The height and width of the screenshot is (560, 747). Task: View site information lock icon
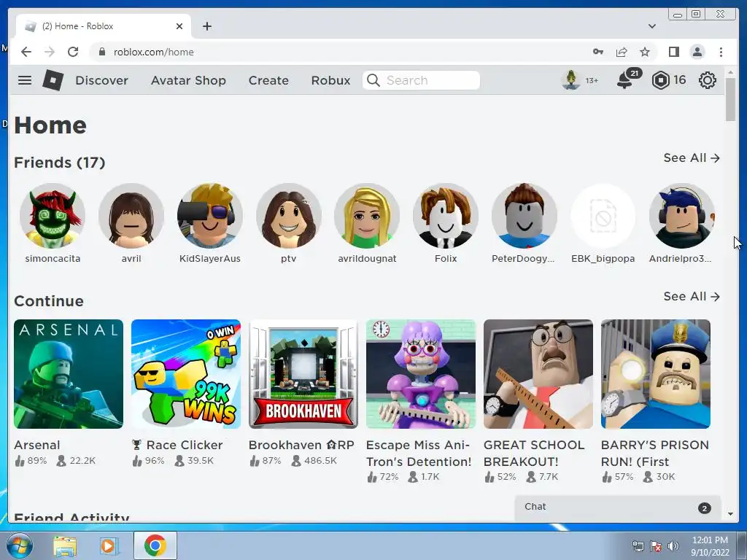102,52
